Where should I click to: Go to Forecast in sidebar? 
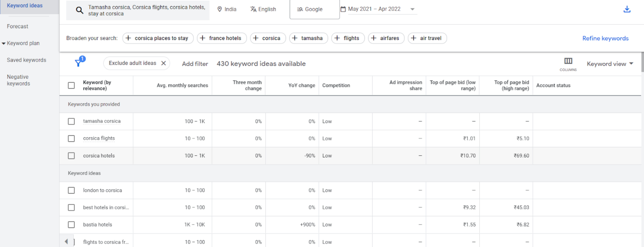point(18,27)
